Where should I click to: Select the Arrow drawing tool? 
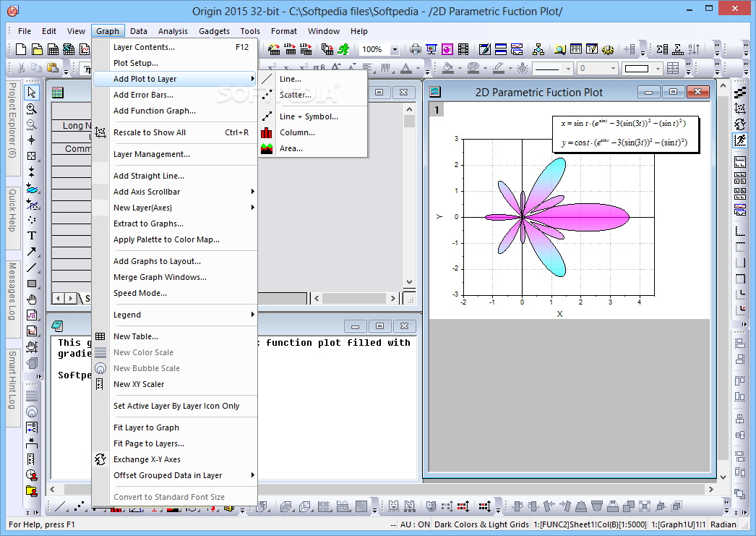pyautogui.click(x=31, y=251)
